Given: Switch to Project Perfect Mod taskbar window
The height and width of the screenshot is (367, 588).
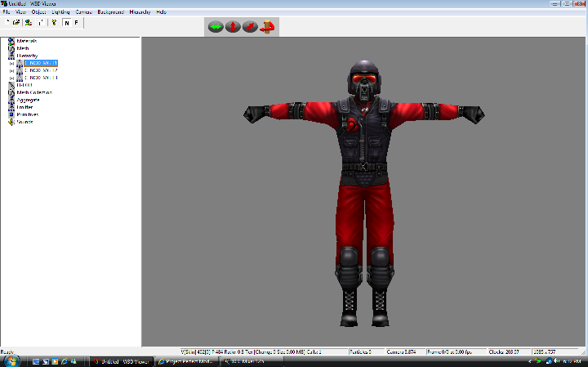Looking at the screenshot, I should click(186, 362).
